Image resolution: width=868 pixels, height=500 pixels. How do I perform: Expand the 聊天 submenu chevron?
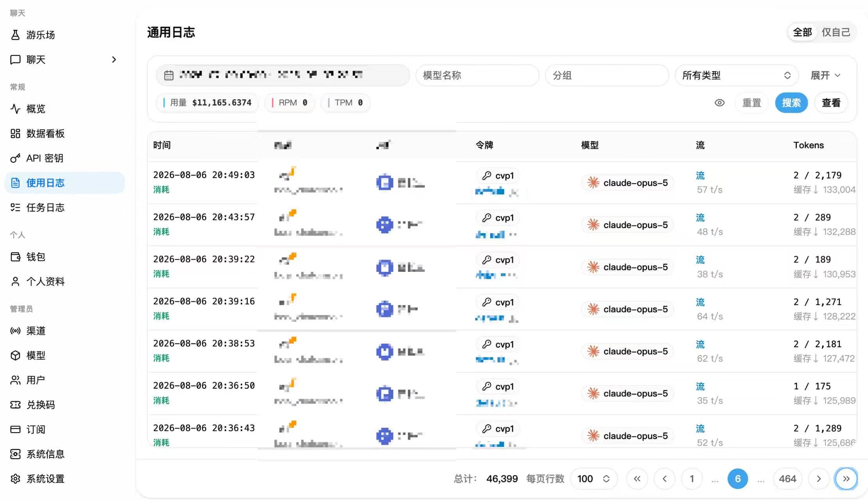click(114, 59)
